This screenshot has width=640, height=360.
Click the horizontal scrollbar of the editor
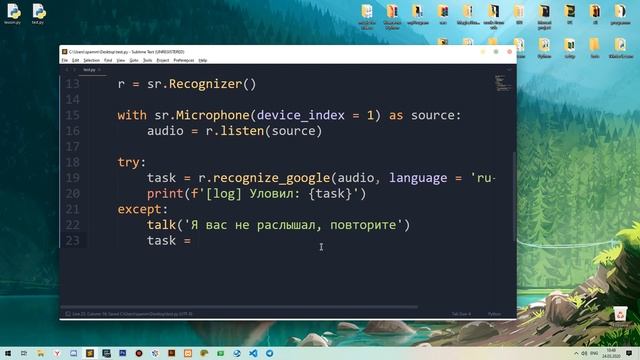pos(239,307)
